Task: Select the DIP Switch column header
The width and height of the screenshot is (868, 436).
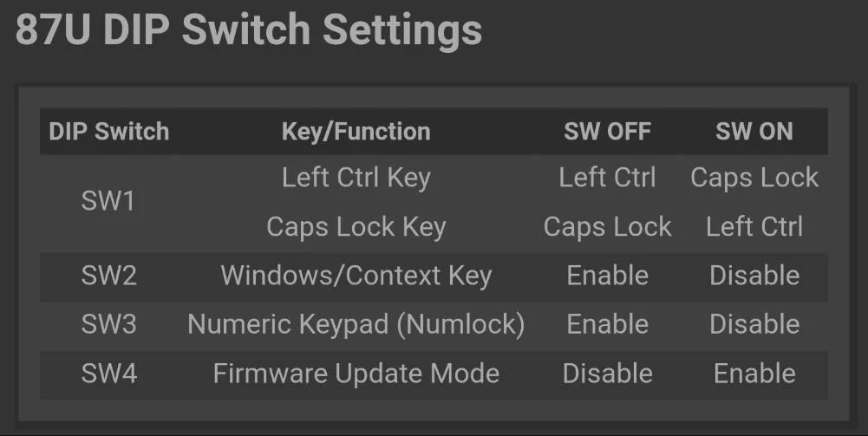Action: click(x=109, y=132)
